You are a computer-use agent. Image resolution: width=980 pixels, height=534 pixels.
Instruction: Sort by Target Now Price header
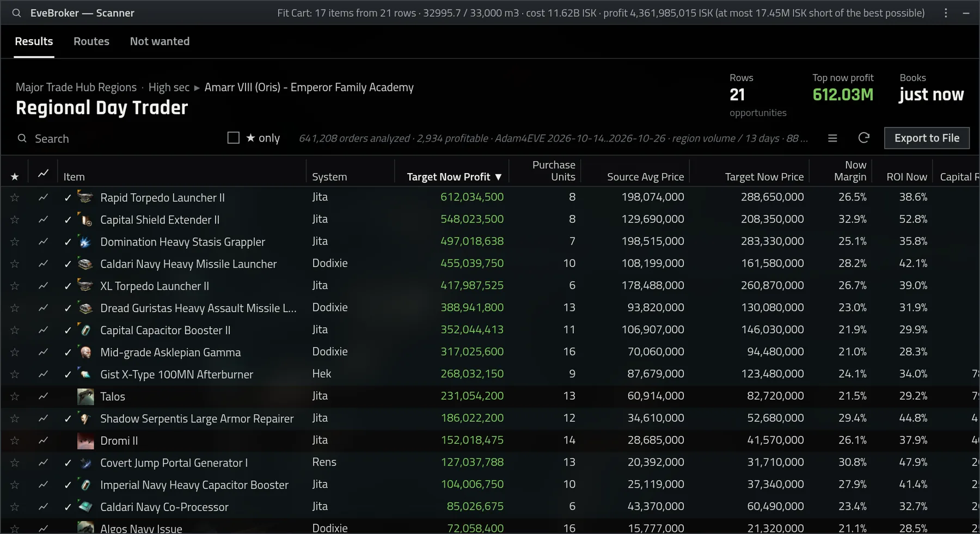click(x=764, y=177)
